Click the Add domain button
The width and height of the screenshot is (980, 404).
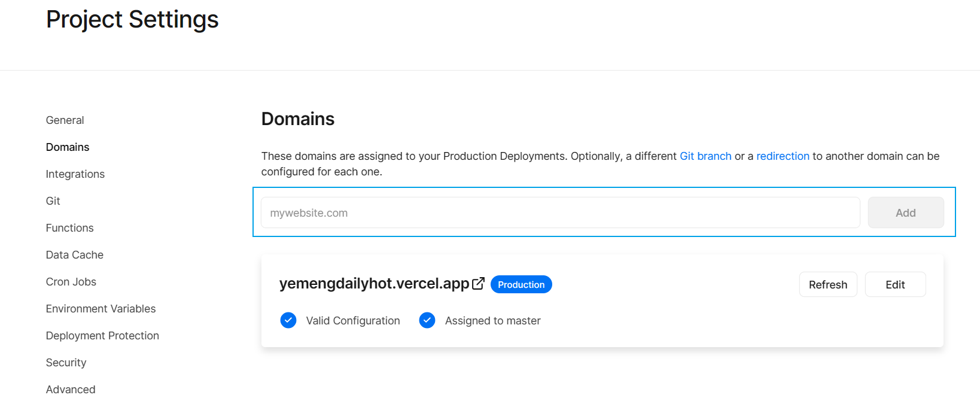(906, 212)
